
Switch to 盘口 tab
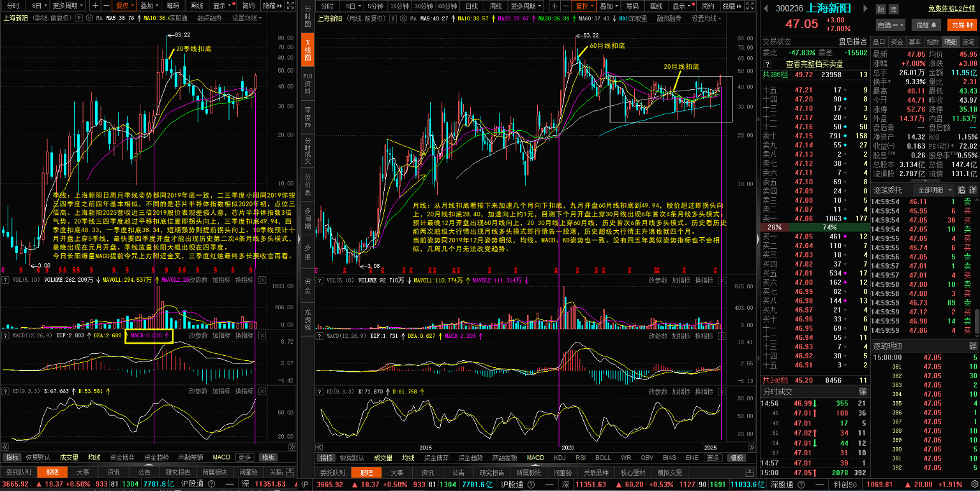point(879,41)
